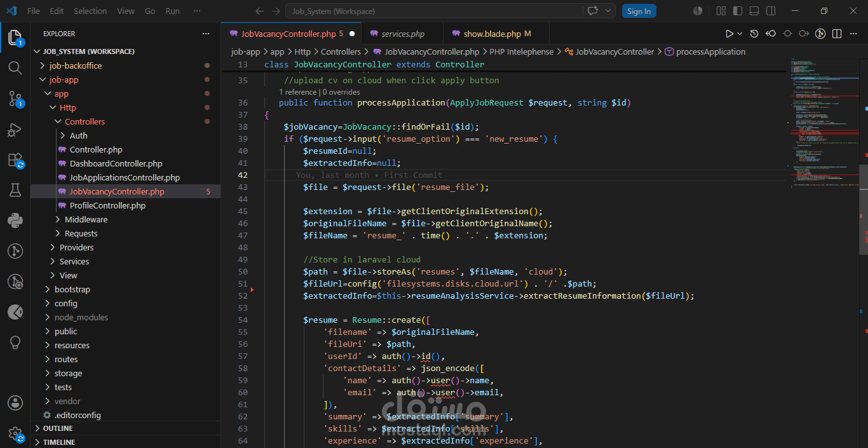Image resolution: width=868 pixels, height=448 pixels.
Task: Click the Sign In button
Action: pyautogui.click(x=639, y=11)
